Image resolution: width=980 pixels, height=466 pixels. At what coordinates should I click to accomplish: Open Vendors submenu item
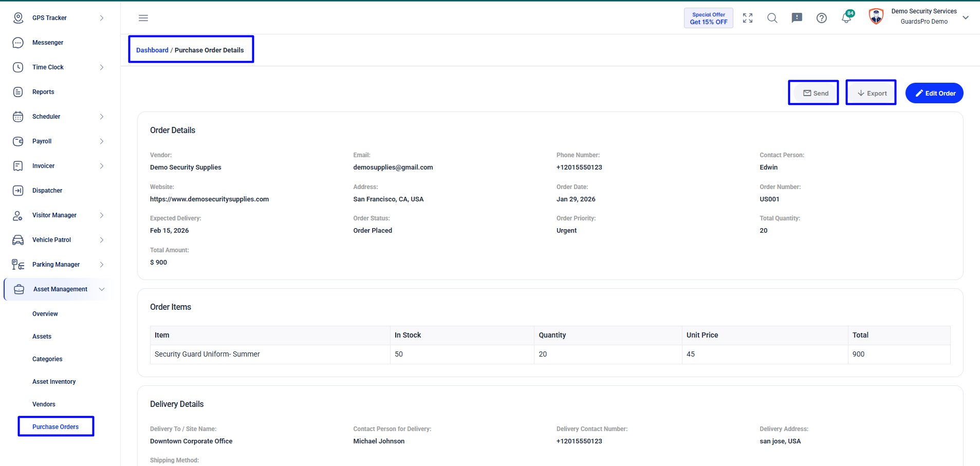click(44, 404)
